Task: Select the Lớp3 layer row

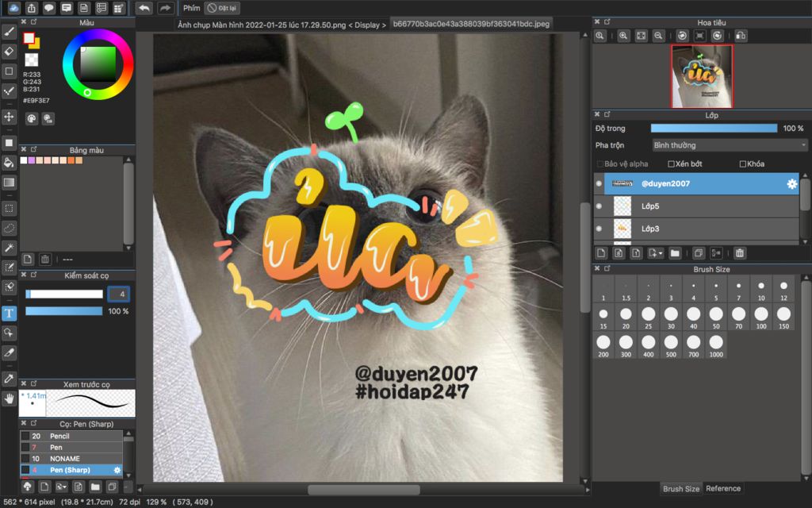Action: 696,229
